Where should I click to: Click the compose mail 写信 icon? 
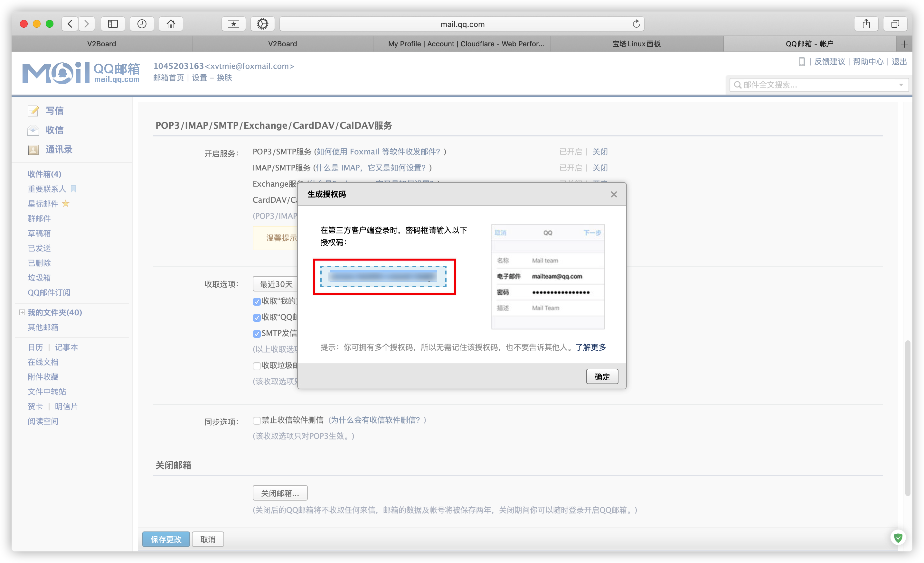[33, 111]
